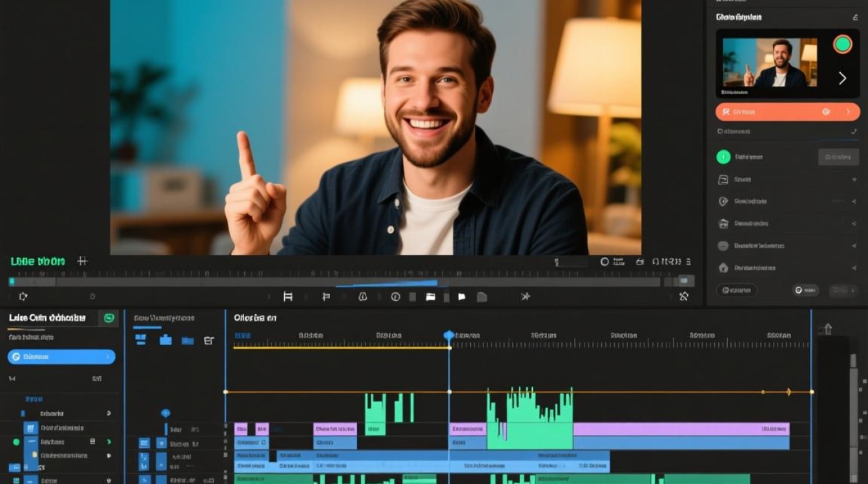Click the white chevron beside the thumbnail
The height and width of the screenshot is (484, 868).
tap(842, 78)
